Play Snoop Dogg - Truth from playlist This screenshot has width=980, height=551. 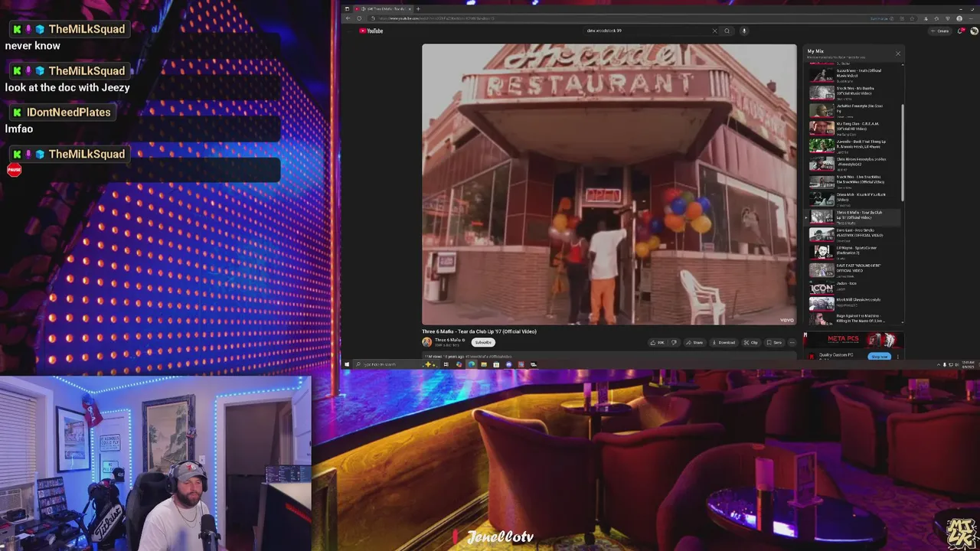click(x=854, y=74)
